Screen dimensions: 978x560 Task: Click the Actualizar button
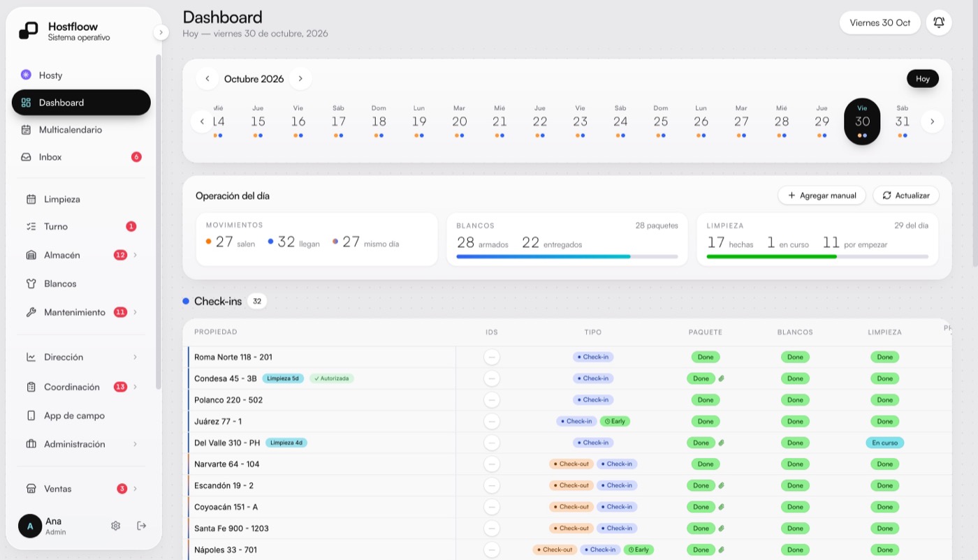pyautogui.click(x=906, y=196)
